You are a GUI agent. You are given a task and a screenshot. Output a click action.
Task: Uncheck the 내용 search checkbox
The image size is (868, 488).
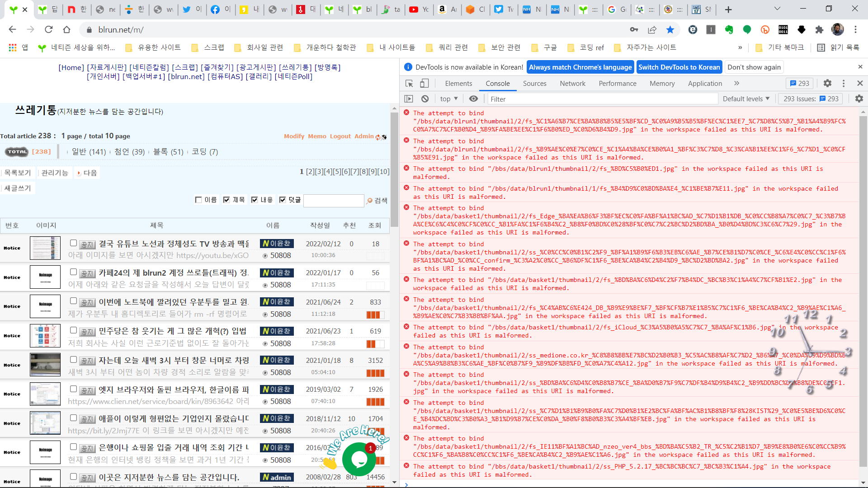(x=255, y=200)
